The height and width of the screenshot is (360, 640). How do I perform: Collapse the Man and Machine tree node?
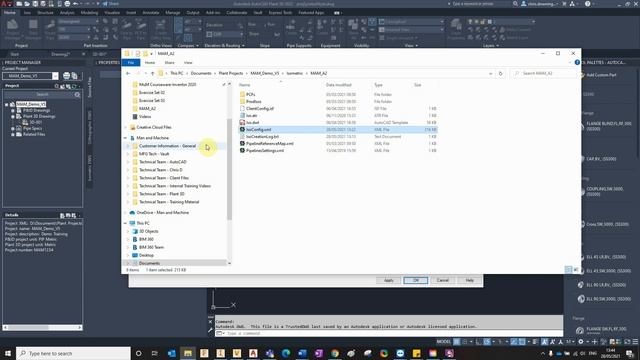click(x=125, y=138)
